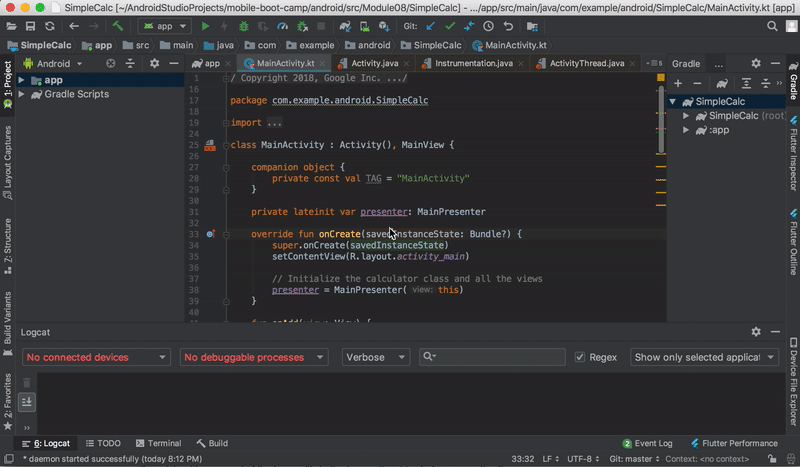Viewport: 800px width, 467px height.
Task: Open Project pane settings gear
Action: [154, 63]
